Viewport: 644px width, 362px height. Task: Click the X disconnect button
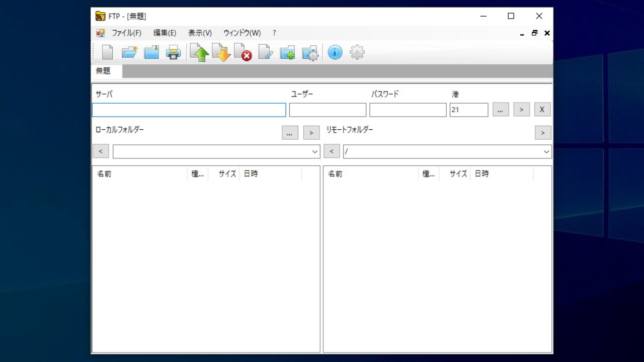pos(542,110)
